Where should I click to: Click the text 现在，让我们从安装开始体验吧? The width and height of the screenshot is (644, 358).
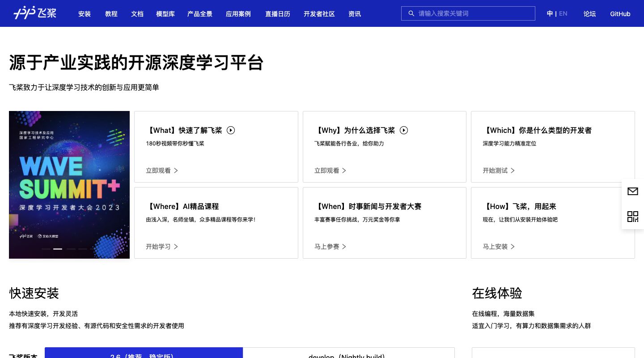click(x=520, y=220)
